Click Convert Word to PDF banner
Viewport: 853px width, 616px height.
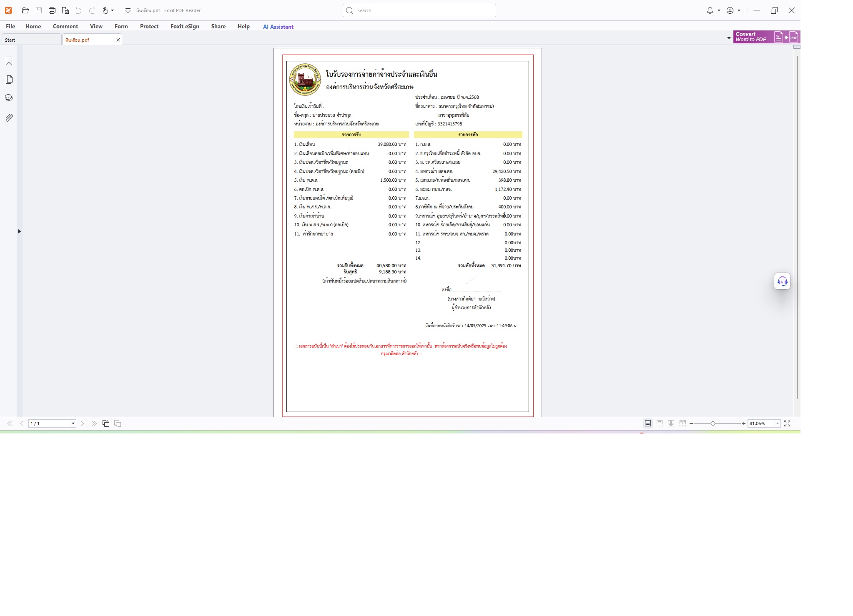click(x=766, y=37)
